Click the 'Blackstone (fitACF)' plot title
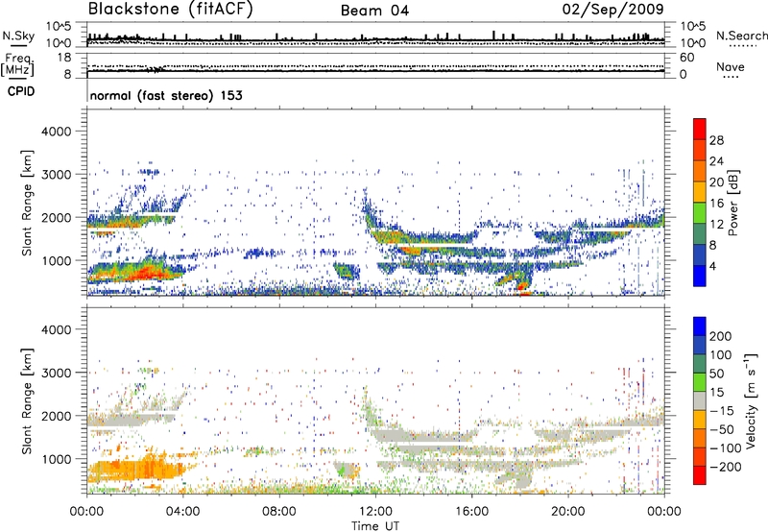 [x=170, y=9]
